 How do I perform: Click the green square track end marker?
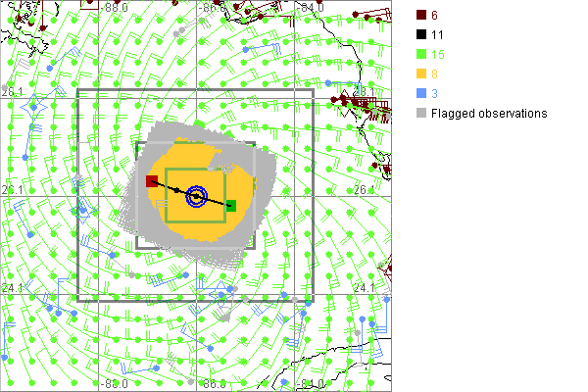(231, 206)
